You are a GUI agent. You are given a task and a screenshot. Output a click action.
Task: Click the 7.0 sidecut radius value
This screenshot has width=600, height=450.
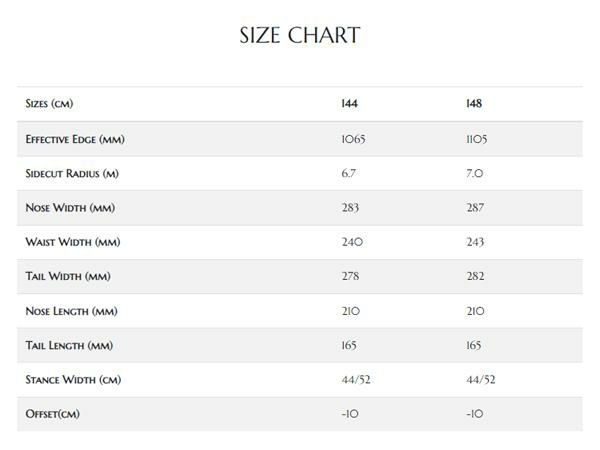[x=474, y=173]
